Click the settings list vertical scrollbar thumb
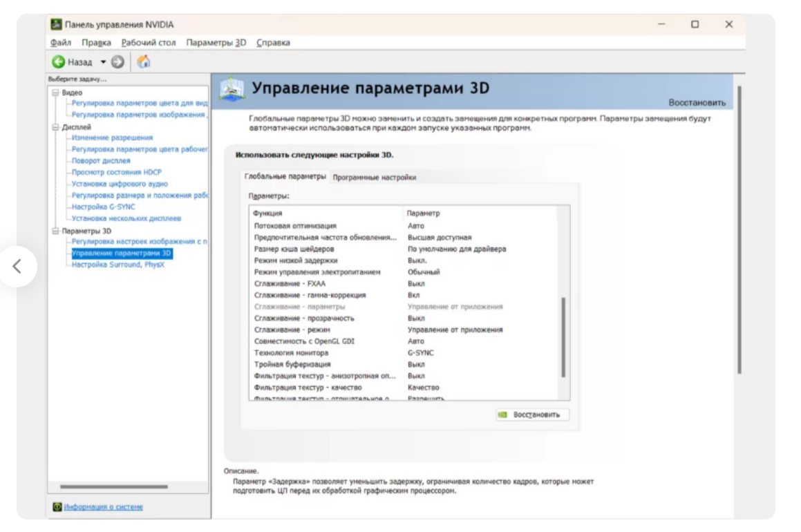 (x=563, y=337)
